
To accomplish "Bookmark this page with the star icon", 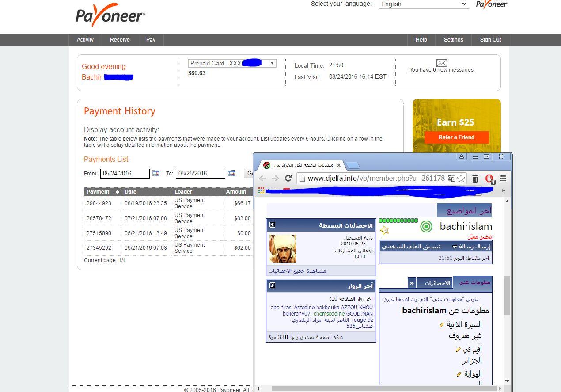I will [x=461, y=178].
